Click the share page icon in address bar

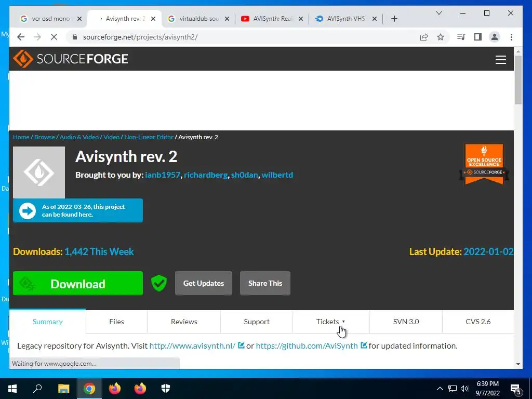point(424,37)
